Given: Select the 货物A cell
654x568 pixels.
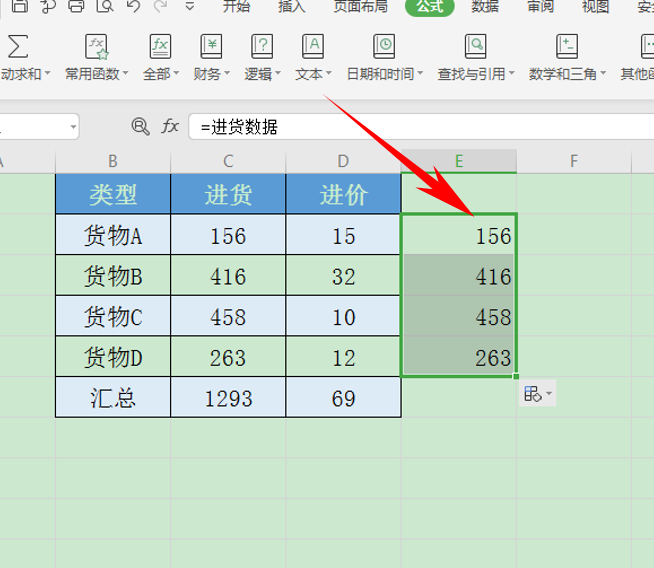Looking at the screenshot, I should point(113,235).
